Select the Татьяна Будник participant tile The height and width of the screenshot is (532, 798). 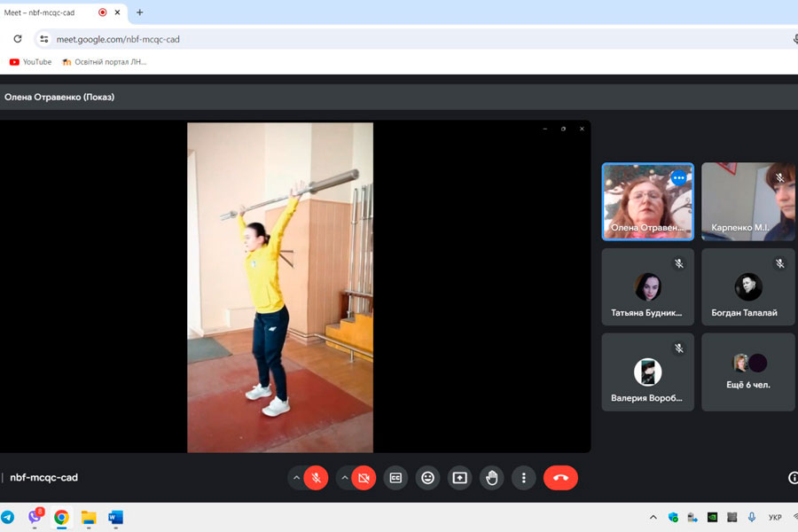647,286
